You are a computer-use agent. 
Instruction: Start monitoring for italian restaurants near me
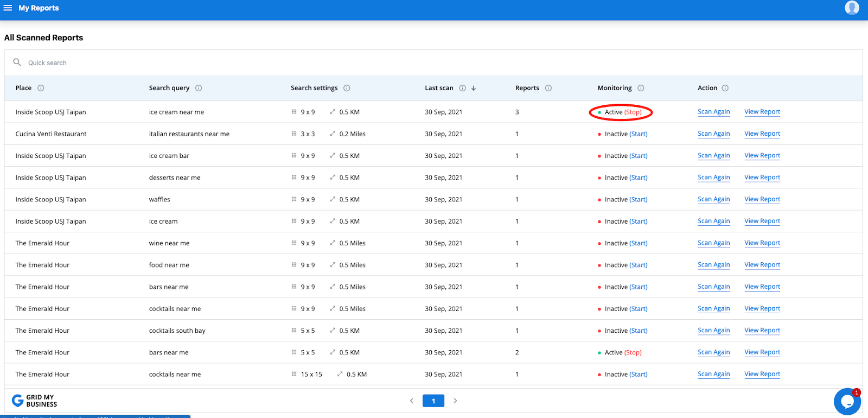pos(639,134)
